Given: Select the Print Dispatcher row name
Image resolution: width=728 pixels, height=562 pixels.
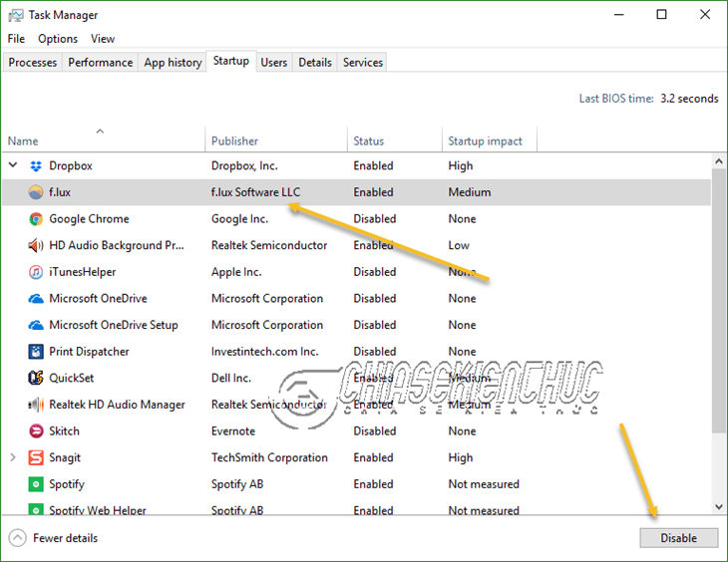Looking at the screenshot, I should (89, 352).
